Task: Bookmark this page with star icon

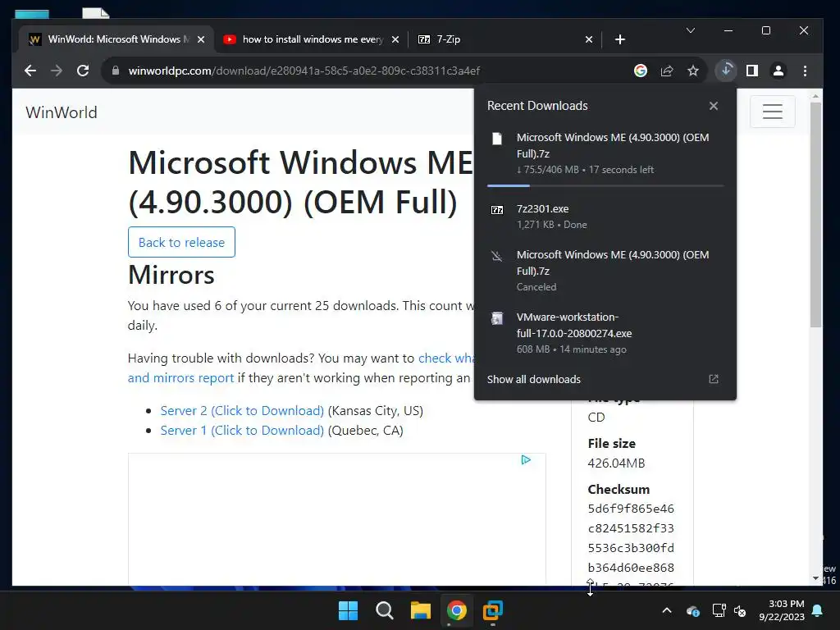Action: pyautogui.click(x=693, y=71)
